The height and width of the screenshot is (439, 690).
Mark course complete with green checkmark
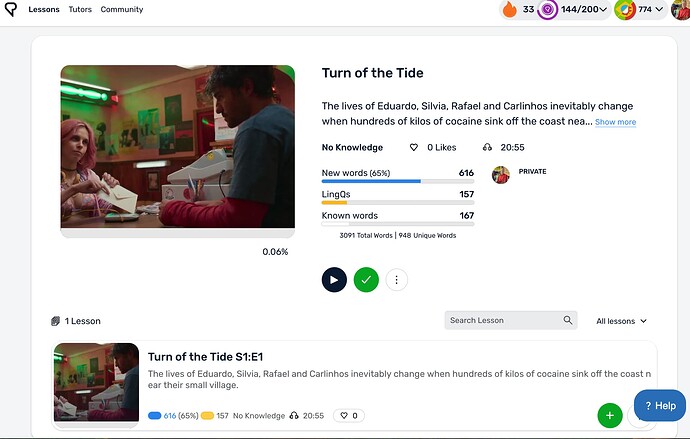pyautogui.click(x=366, y=280)
